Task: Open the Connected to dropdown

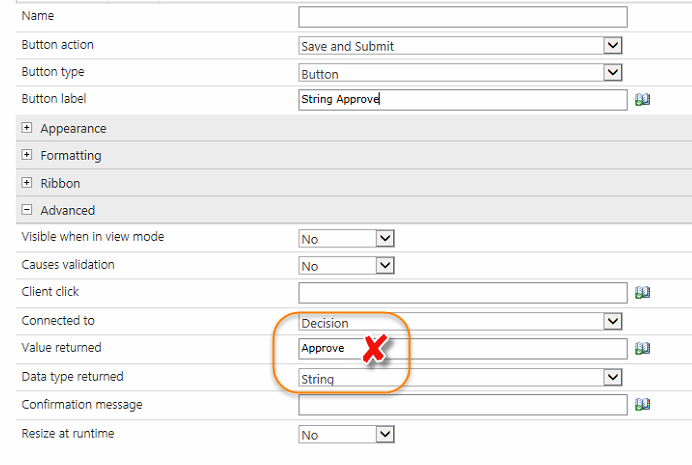Action: [613, 321]
